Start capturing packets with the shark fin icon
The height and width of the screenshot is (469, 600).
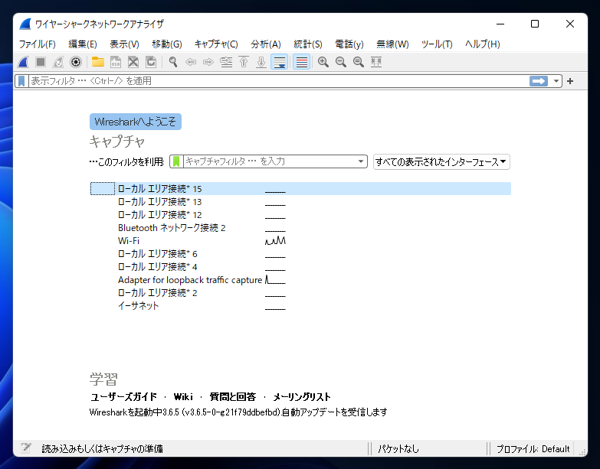(24, 62)
